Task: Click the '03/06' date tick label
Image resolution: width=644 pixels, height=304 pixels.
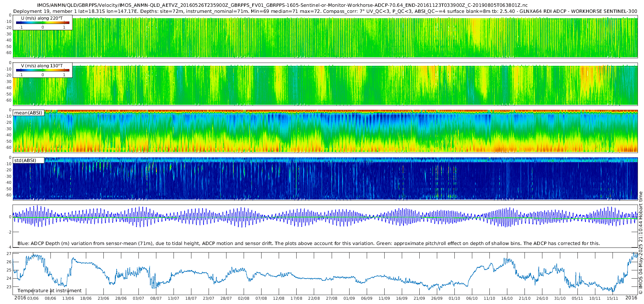Action: (33, 298)
